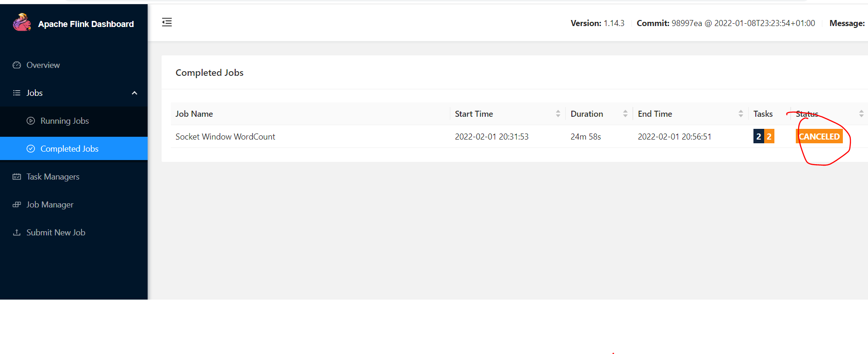Open Submit New Job page

[x=74, y=233]
